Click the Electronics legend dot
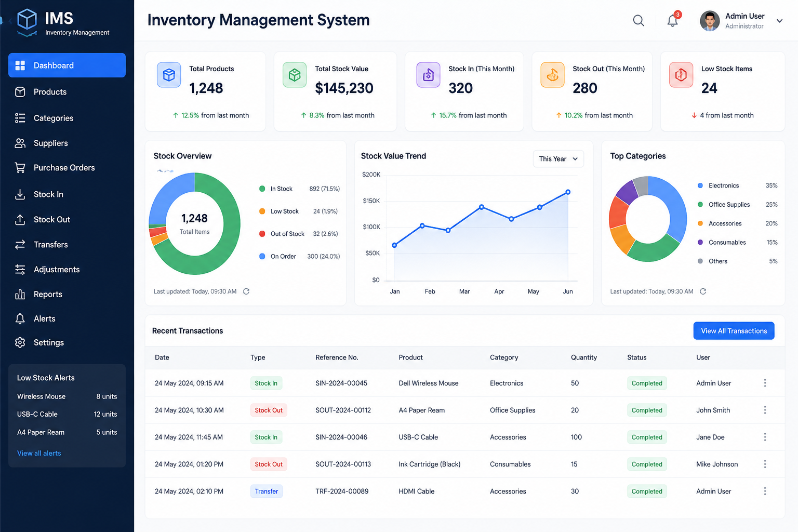The image size is (798, 532). click(700, 185)
